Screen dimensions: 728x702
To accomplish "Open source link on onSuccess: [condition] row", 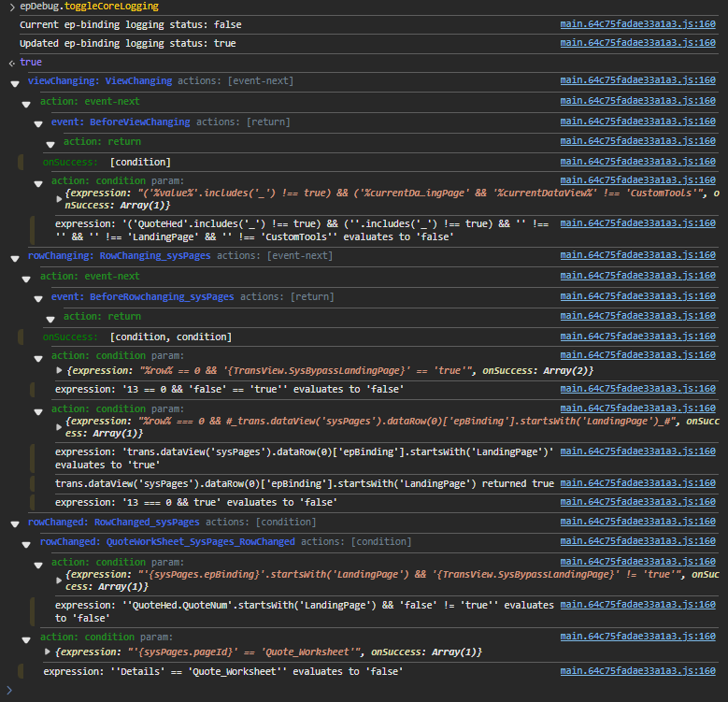I will (x=637, y=162).
